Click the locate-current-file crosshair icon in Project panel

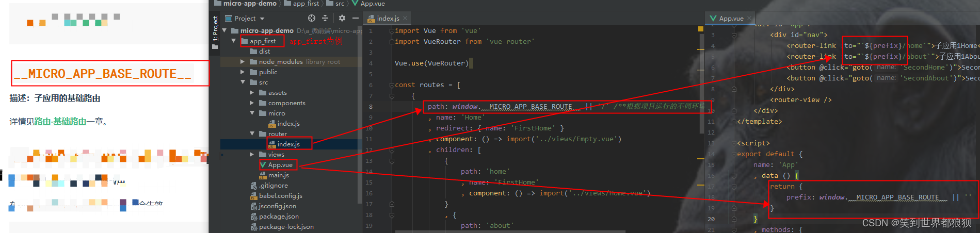pos(312,18)
